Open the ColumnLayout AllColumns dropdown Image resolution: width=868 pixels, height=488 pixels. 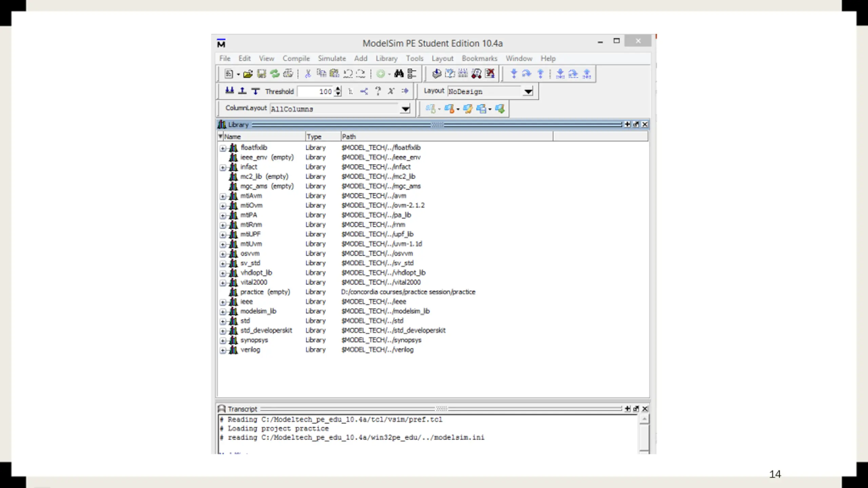pyautogui.click(x=405, y=109)
